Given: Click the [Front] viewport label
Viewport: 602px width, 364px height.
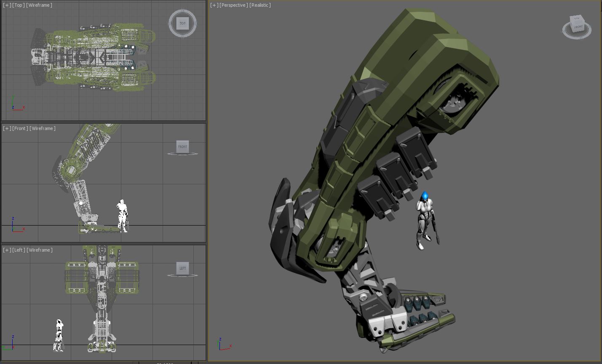Looking at the screenshot, I should (x=20, y=128).
